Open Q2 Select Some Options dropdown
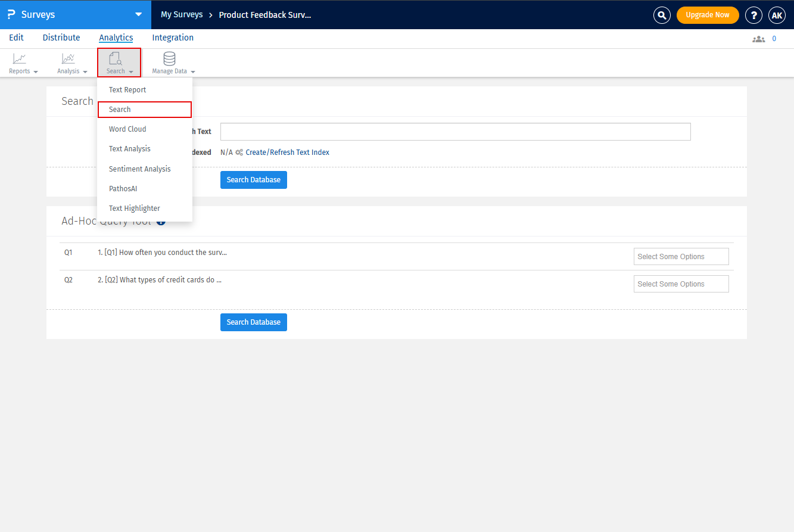The image size is (794, 532). [x=681, y=284]
